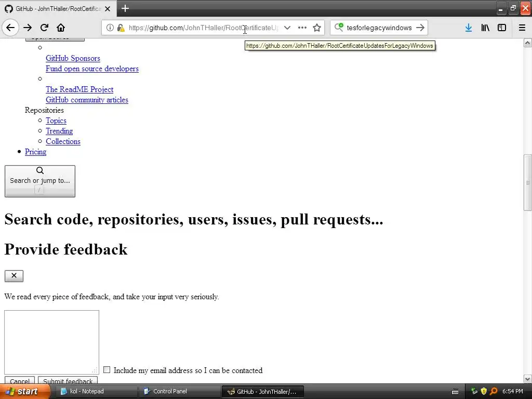Click on-screen keyboard tray icon

pos(455,392)
